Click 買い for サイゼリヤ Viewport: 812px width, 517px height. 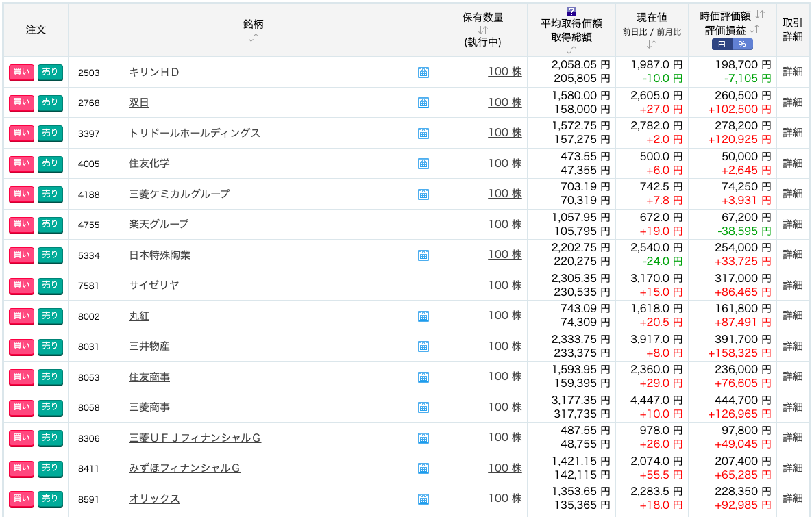(x=21, y=286)
